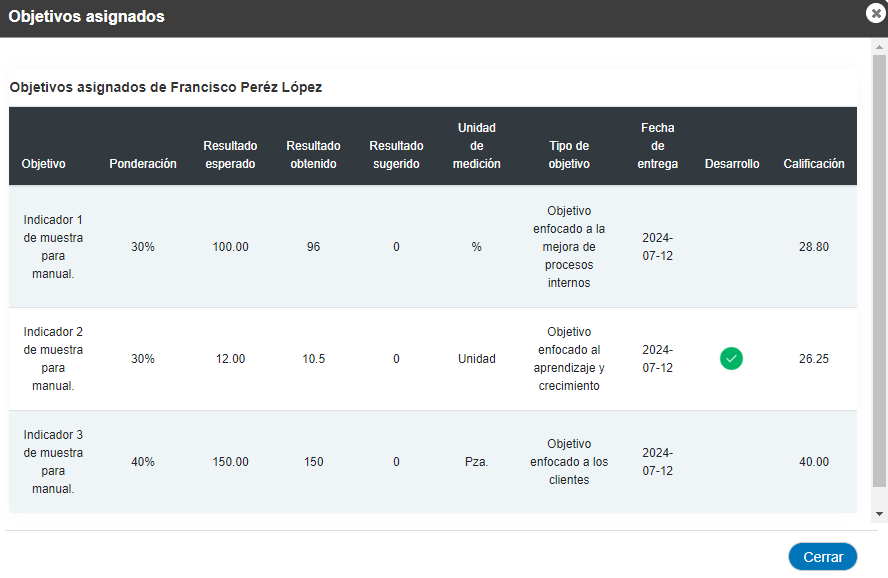The height and width of the screenshot is (578, 888).
Task: Click the Resultado obtenido column header
Action: (313, 155)
